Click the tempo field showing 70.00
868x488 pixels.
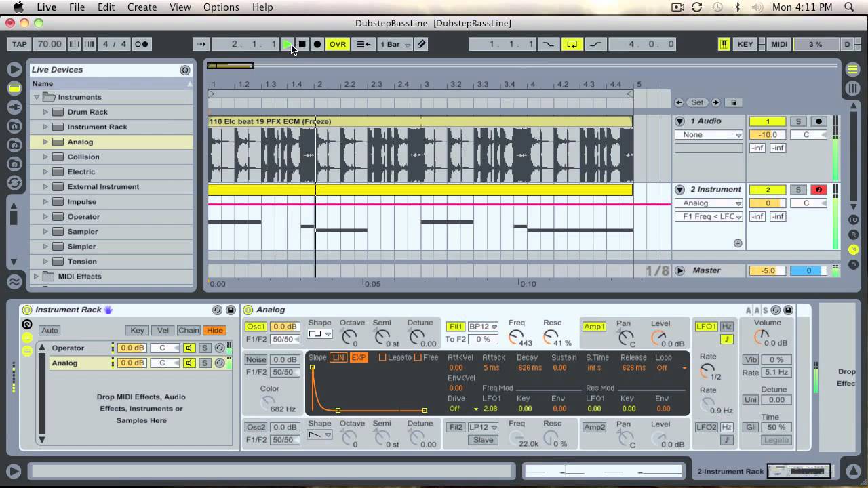coord(49,44)
